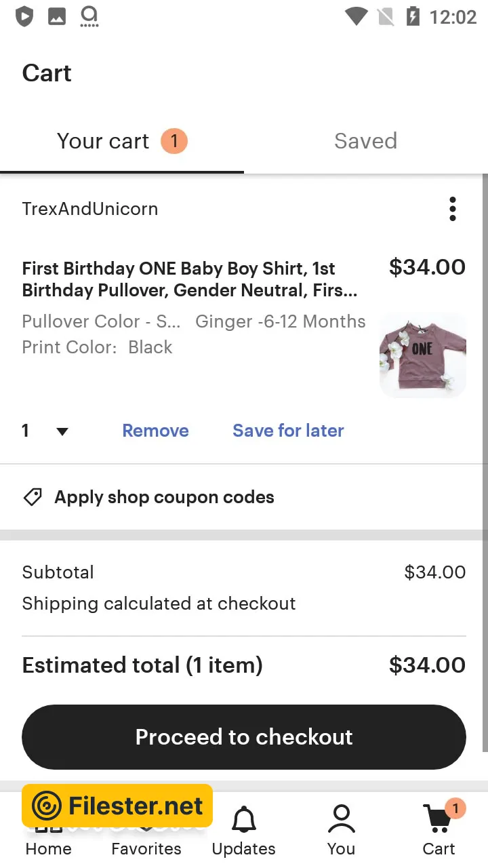Screen dimensions: 488x868
Task: Click the Remove link
Action: tap(155, 431)
